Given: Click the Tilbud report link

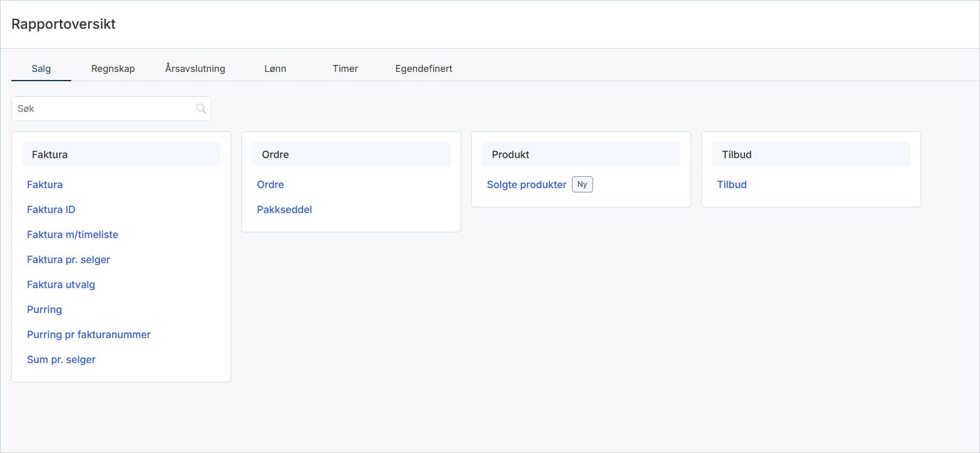Looking at the screenshot, I should tap(732, 185).
